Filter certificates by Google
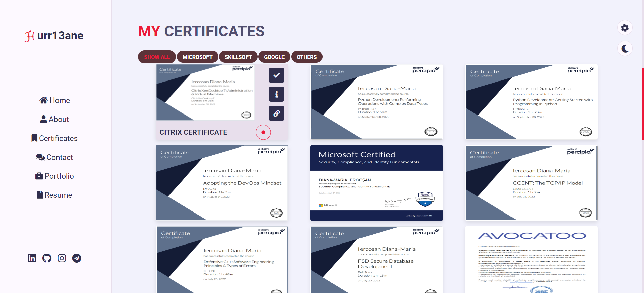This screenshot has width=644, height=293. tap(274, 57)
